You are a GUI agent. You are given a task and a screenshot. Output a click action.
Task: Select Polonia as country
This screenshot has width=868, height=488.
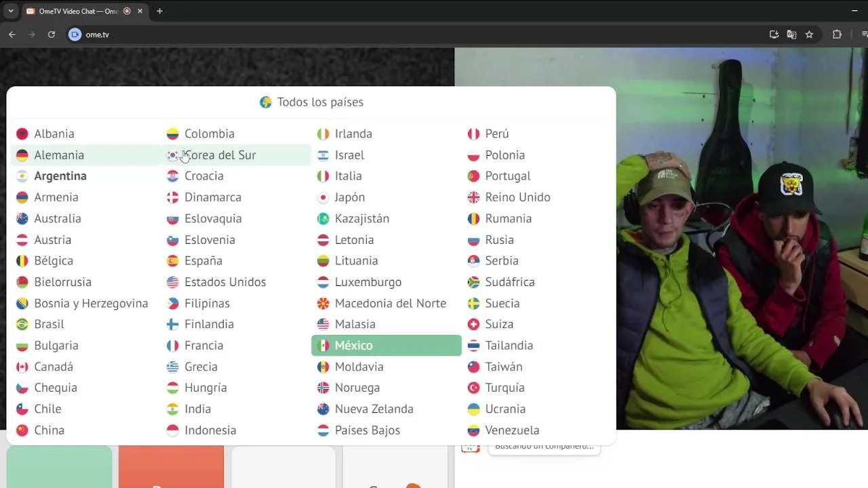pyautogui.click(x=537, y=155)
